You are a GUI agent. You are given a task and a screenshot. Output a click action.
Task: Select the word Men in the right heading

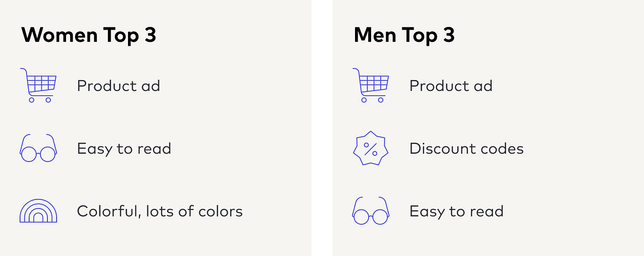coord(375,35)
